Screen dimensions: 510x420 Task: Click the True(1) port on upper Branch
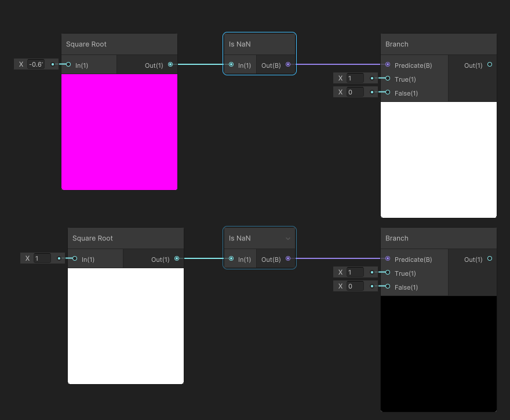pos(388,78)
